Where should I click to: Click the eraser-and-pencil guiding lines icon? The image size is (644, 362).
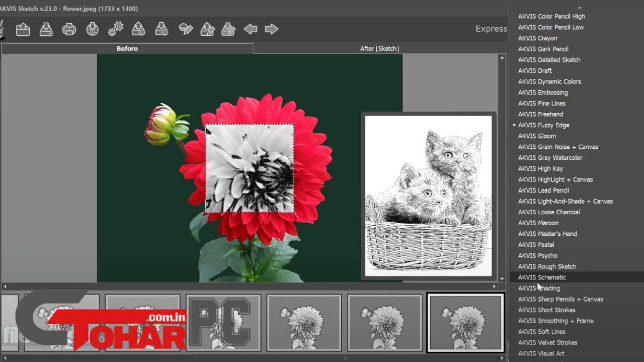tap(186, 29)
